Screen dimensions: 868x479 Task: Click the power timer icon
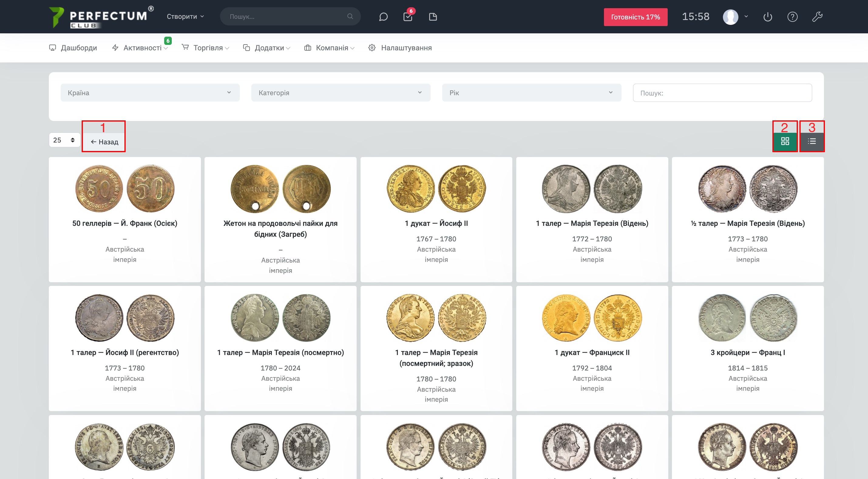pyautogui.click(x=768, y=17)
